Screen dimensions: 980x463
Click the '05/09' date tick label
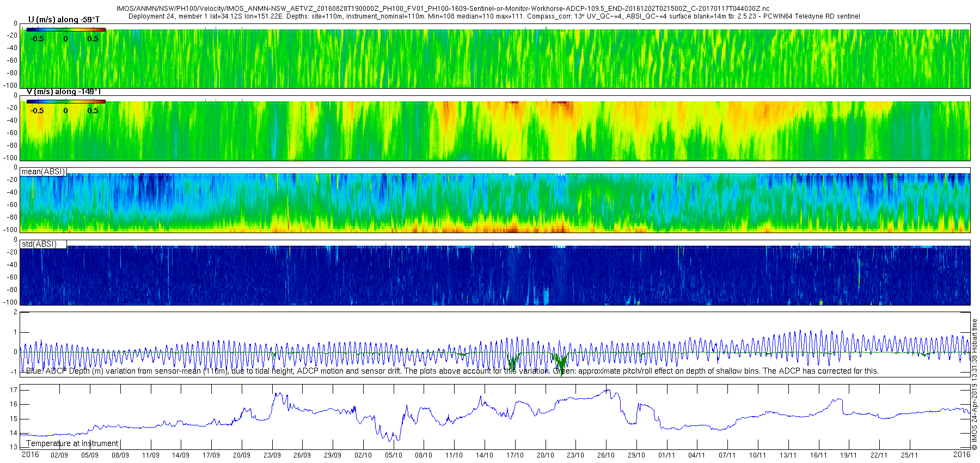point(90,455)
